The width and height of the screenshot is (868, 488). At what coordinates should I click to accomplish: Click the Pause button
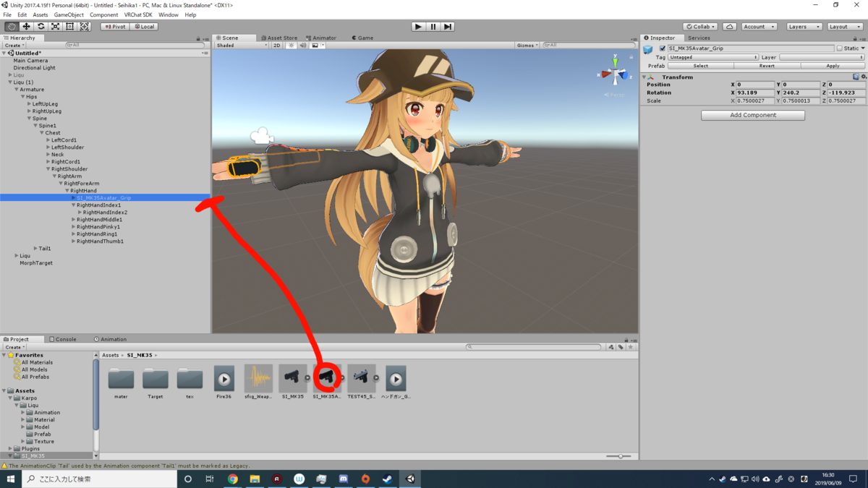tap(433, 27)
